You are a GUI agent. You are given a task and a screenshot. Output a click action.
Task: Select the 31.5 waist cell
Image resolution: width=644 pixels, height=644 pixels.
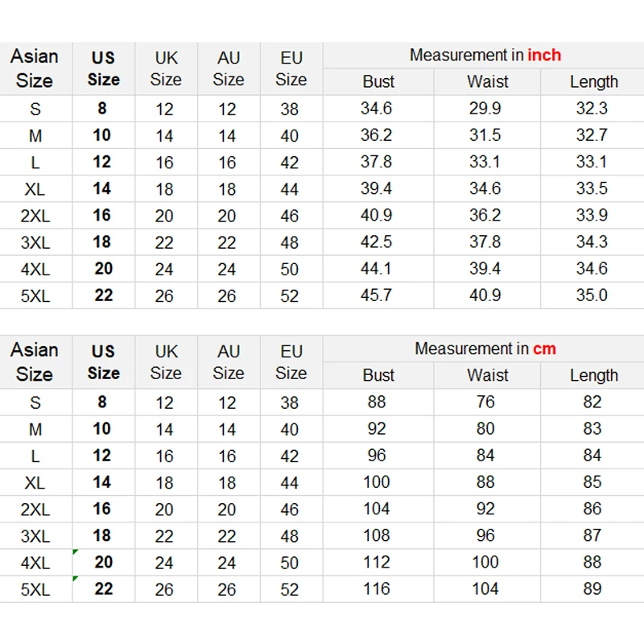(x=485, y=135)
